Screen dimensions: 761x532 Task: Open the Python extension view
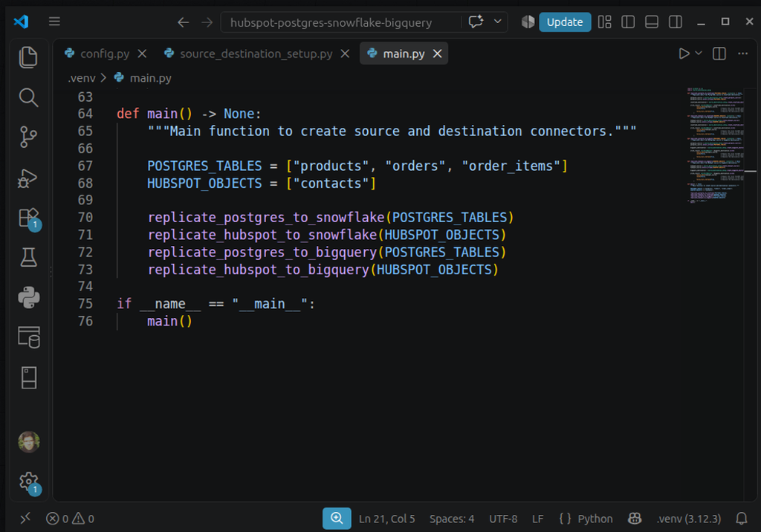point(29,297)
